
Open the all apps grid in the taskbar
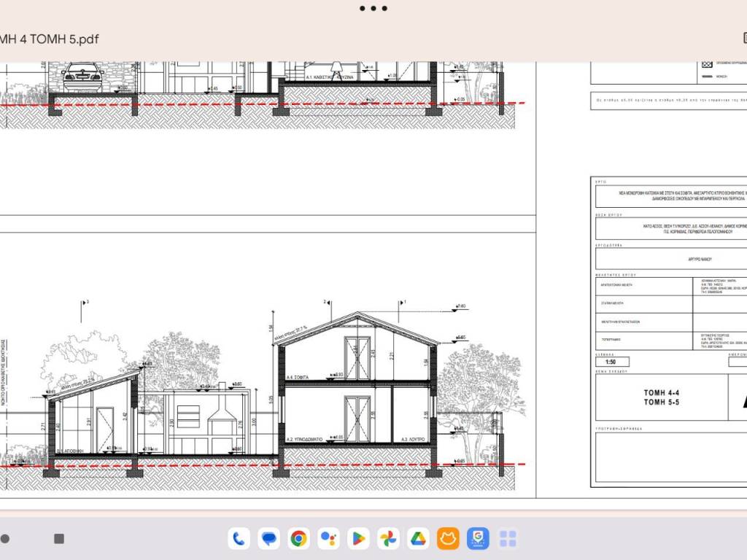508,539
